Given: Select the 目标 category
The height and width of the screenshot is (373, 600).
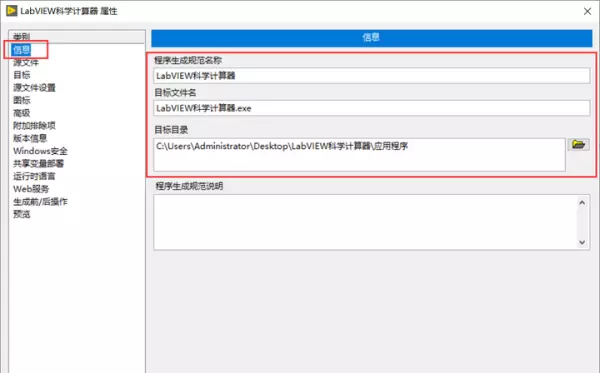Looking at the screenshot, I should coord(22,75).
